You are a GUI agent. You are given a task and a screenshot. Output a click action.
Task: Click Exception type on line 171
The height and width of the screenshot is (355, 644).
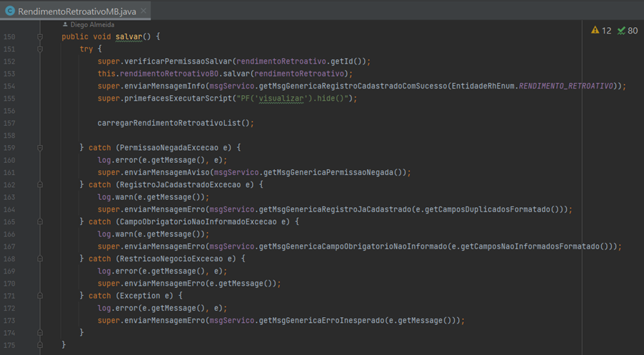pos(140,296)
